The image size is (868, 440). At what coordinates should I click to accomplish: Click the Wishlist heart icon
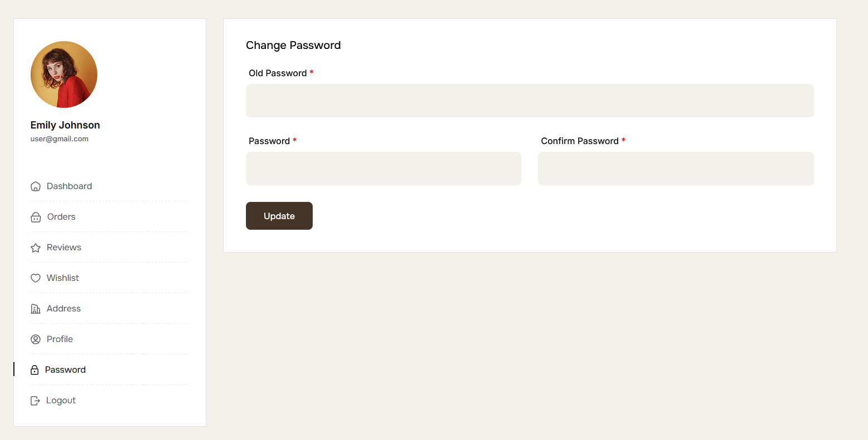(x=36, y=278)
